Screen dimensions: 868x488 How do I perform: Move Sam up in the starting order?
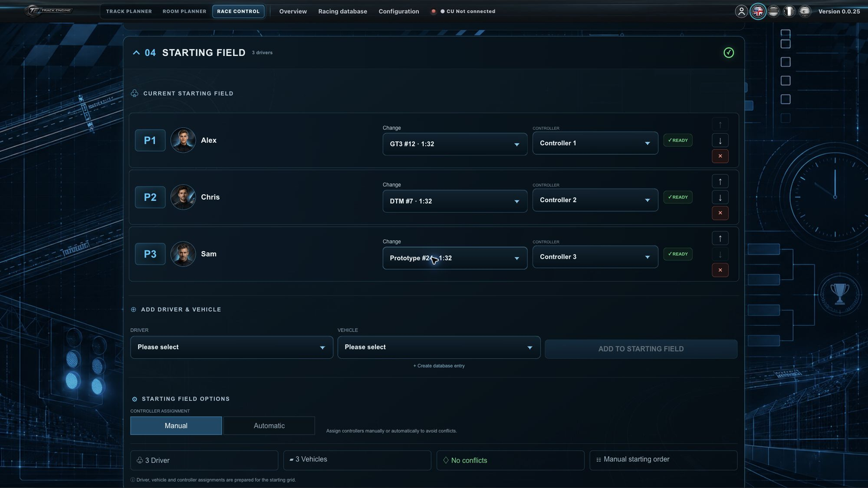pyautogui.click(x=720, y=239)
